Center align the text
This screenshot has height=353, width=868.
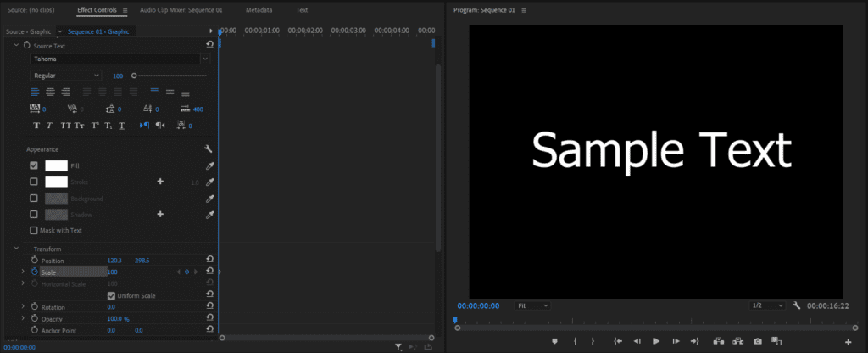click(x=50, y=92)
